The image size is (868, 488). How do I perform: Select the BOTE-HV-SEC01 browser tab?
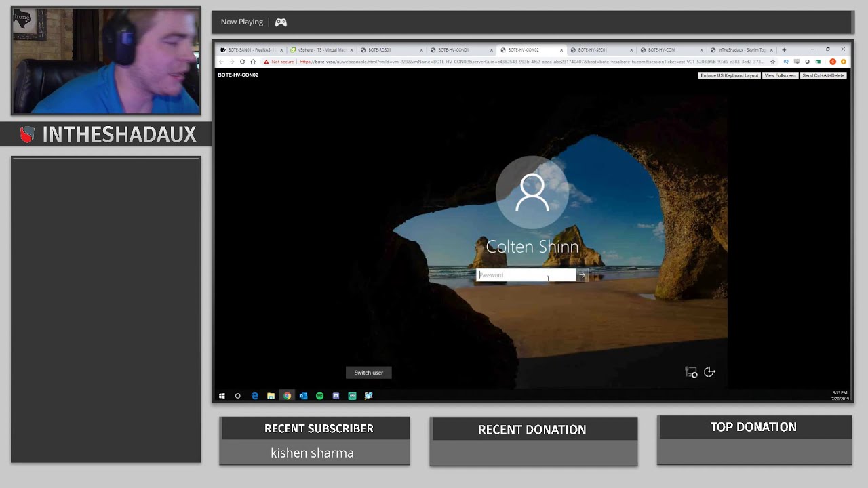[x=601, y=49]
